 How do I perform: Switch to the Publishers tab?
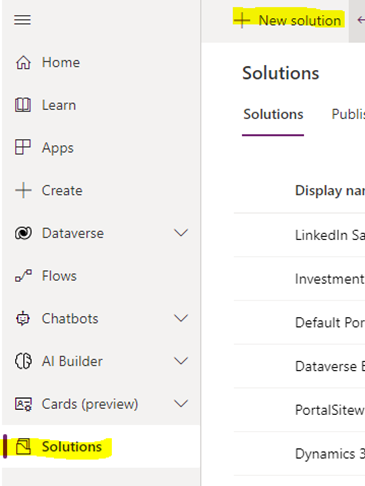(x=348, y=114)
